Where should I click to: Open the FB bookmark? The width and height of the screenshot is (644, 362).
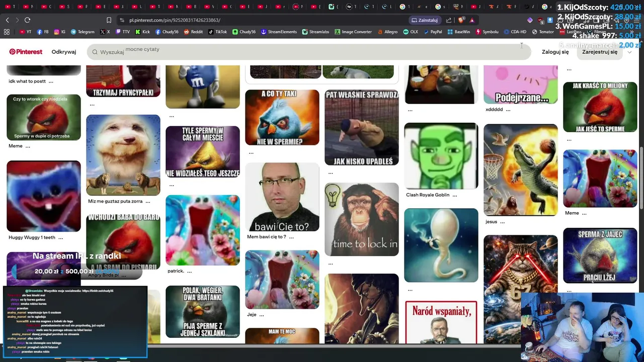click(43, 32)
